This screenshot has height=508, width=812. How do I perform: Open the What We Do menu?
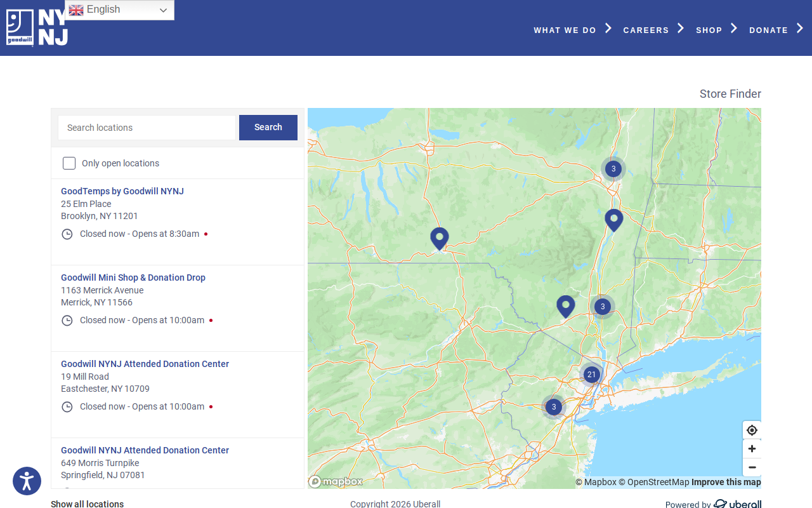565,30
